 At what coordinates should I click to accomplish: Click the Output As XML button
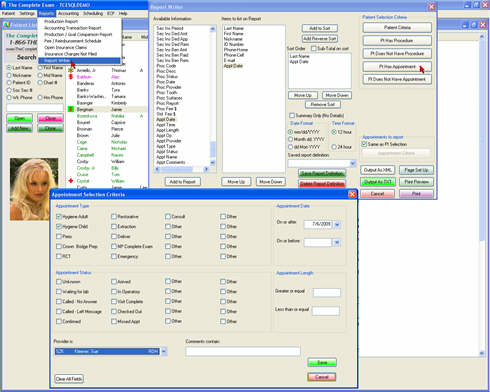point(378,170)
